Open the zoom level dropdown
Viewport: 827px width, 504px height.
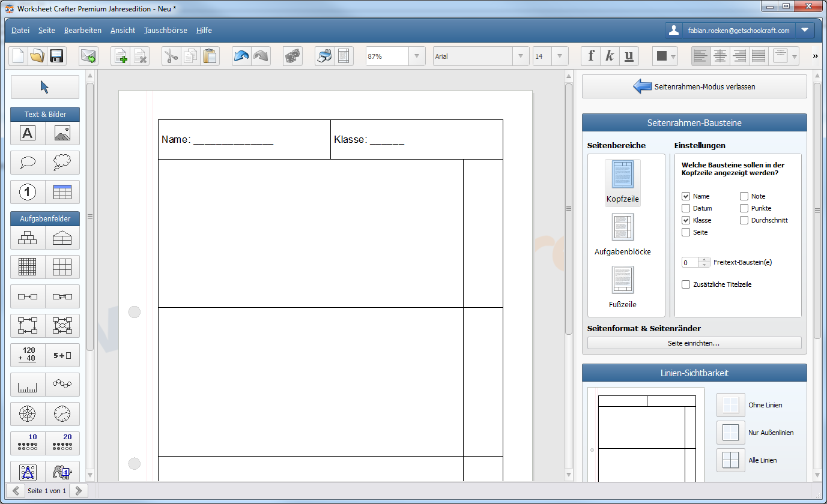tap(417, 56)
